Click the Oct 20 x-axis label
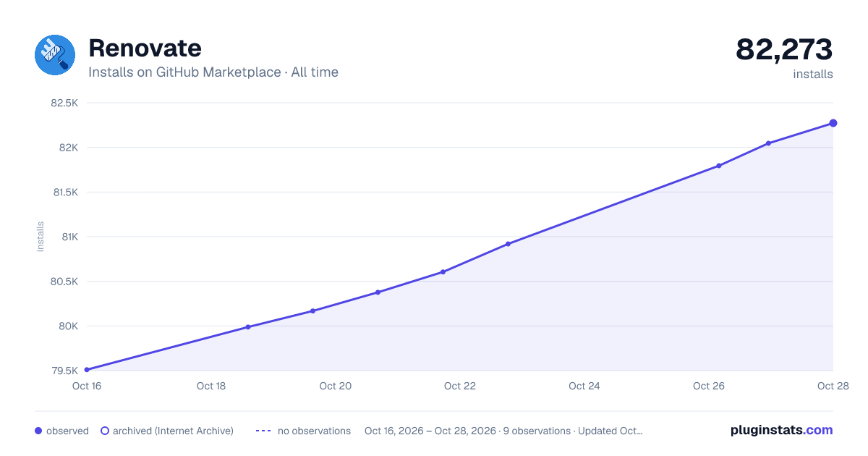 [x=336, y=386]
